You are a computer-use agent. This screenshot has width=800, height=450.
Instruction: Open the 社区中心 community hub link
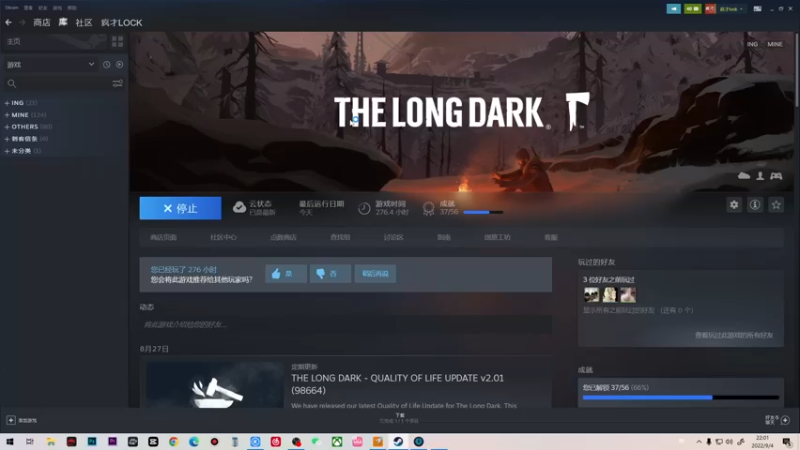[x=223, y=237]
